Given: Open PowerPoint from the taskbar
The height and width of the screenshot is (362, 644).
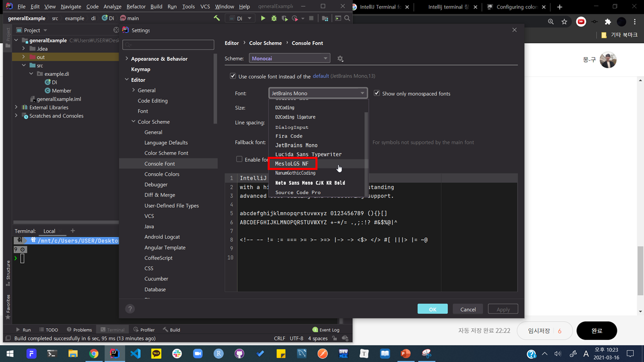Looking at the screenshot, I should pyautogui.click(x=406, y=353).
